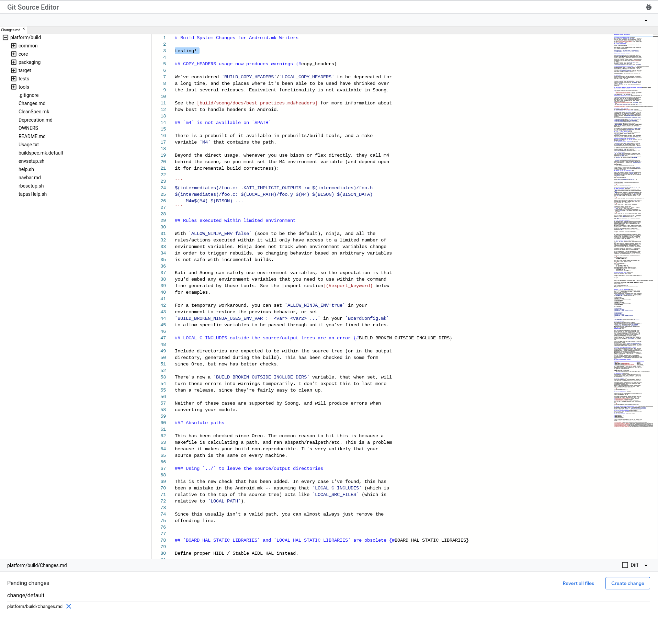The image size is (658, 644).
Task: Open the OWNERS file
Action: coord(28,128)
